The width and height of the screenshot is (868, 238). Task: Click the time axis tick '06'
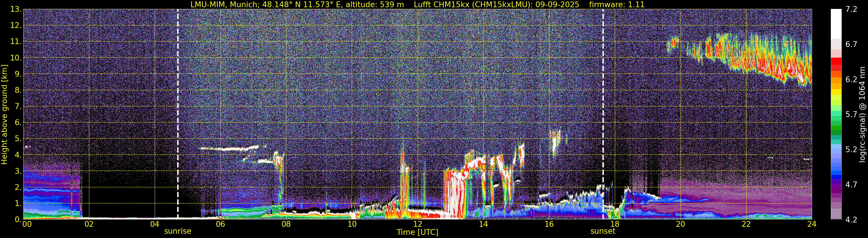pyautogui.click(x=220, y=224)
